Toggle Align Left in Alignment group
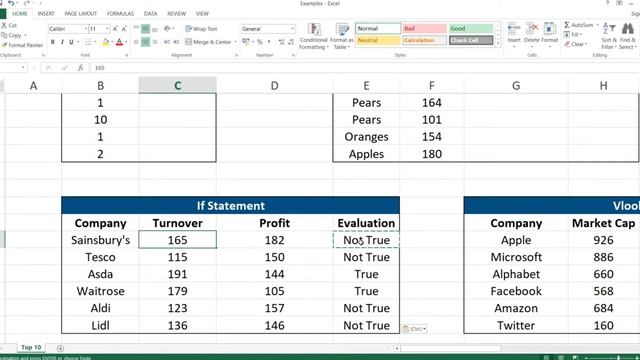Viewport: 640px width, 360px height. 136,42
